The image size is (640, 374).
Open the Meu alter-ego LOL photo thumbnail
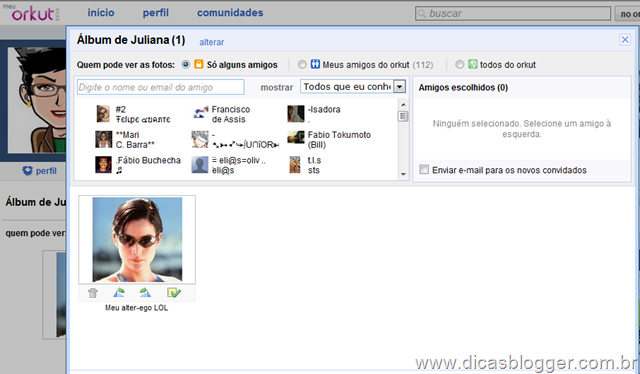(x=137, y=239)
